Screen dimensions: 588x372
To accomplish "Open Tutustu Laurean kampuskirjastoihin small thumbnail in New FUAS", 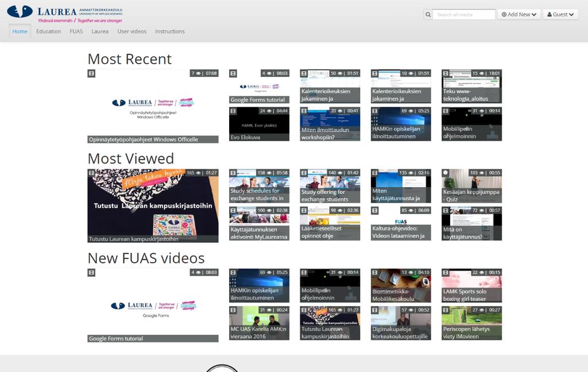I will 330,323.
